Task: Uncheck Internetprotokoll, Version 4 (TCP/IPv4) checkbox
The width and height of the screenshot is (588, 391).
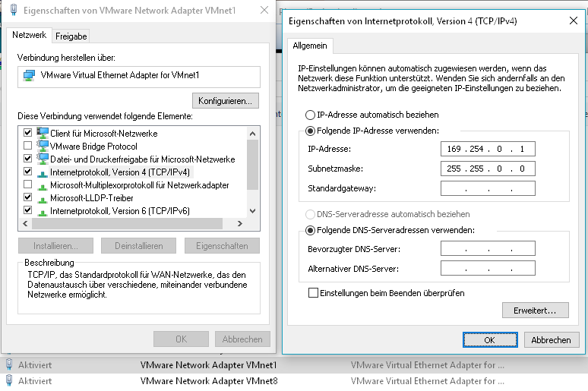Action: click(28, 172)
